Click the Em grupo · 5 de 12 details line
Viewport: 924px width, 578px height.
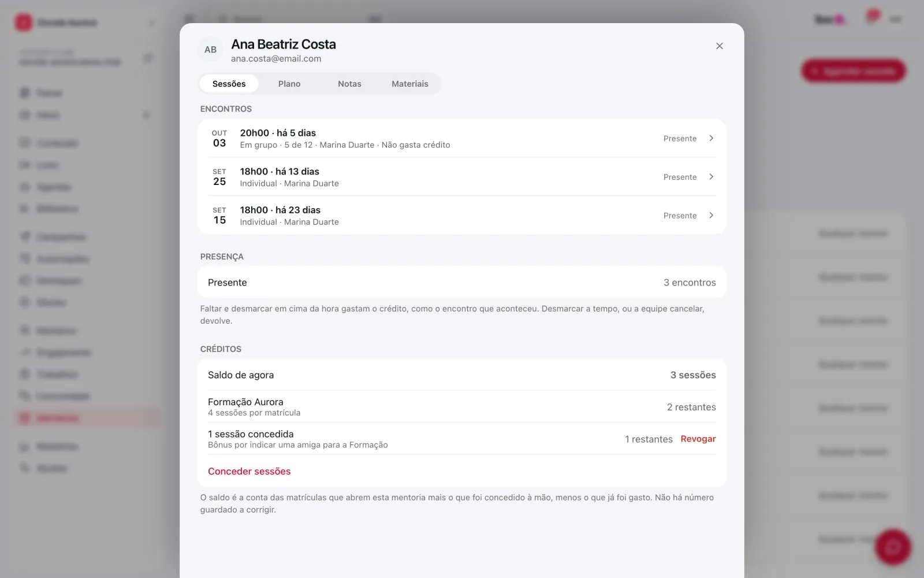coord(345,145)
